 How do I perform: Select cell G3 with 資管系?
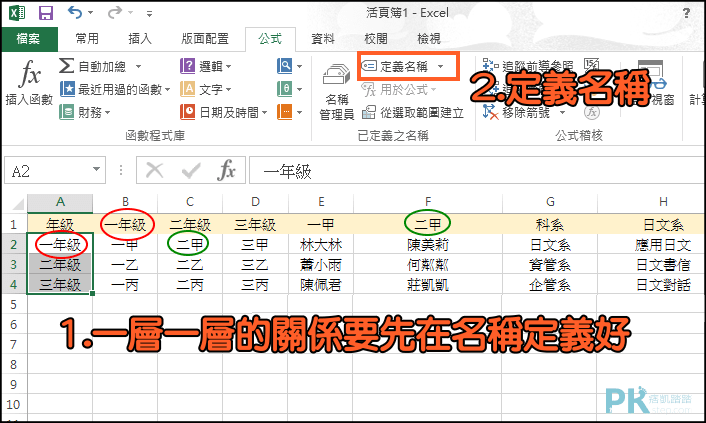coord(550,265)
